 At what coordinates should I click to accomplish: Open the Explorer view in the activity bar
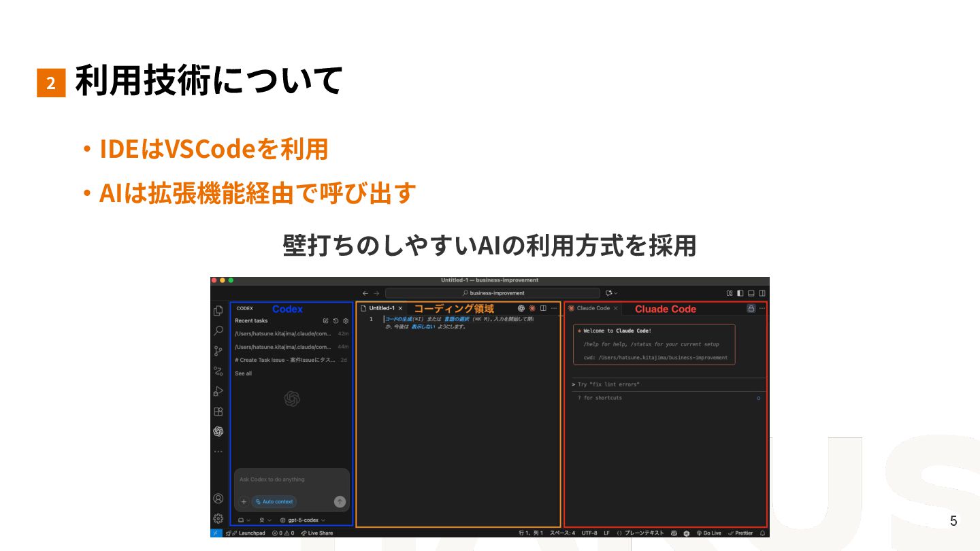coord(218,311)
